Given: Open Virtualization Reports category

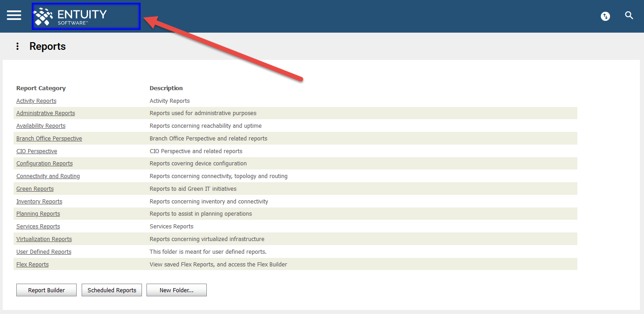Looking at the screenshot, I should (44, 239).
